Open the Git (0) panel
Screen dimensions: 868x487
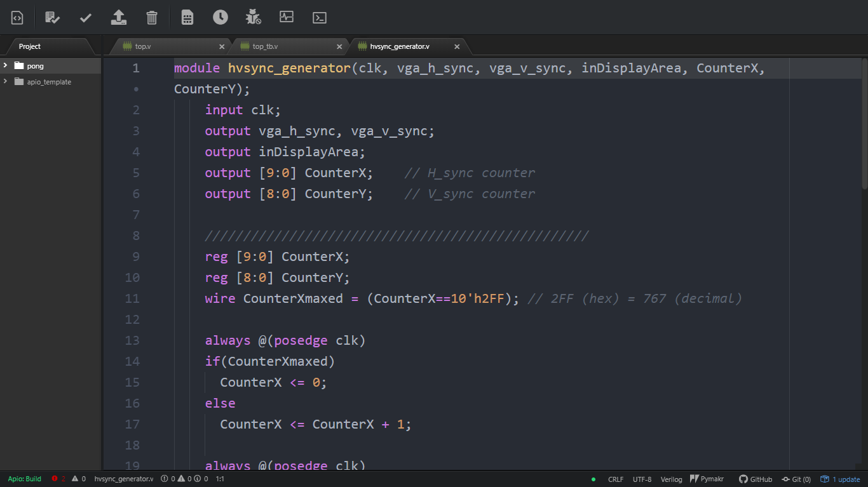[796, 479]
